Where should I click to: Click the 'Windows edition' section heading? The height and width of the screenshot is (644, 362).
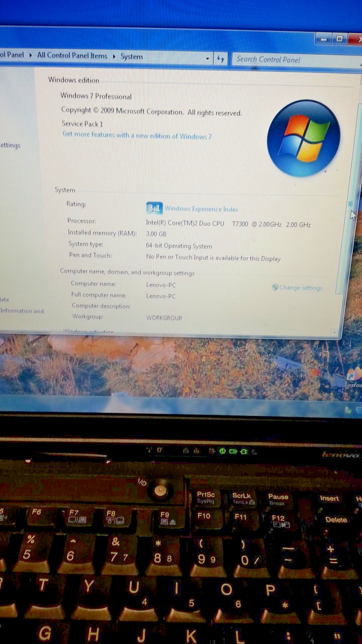[x=73, y=80]
